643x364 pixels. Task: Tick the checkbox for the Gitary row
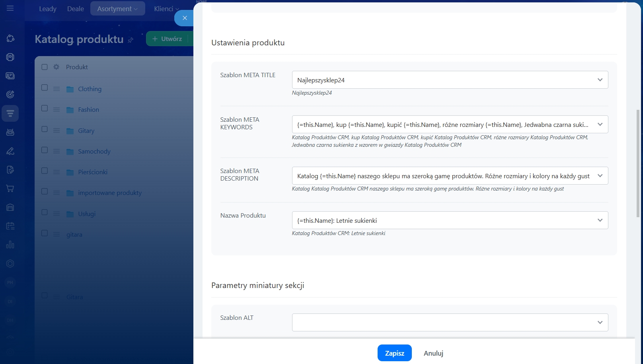[45, 129]
